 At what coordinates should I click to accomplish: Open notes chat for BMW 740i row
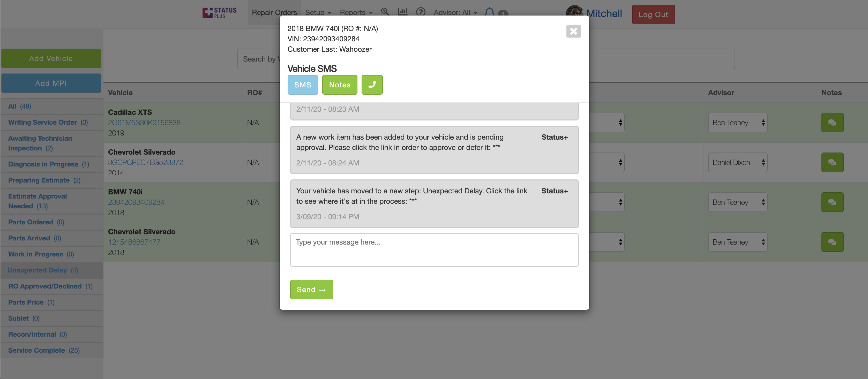point(832,202)
